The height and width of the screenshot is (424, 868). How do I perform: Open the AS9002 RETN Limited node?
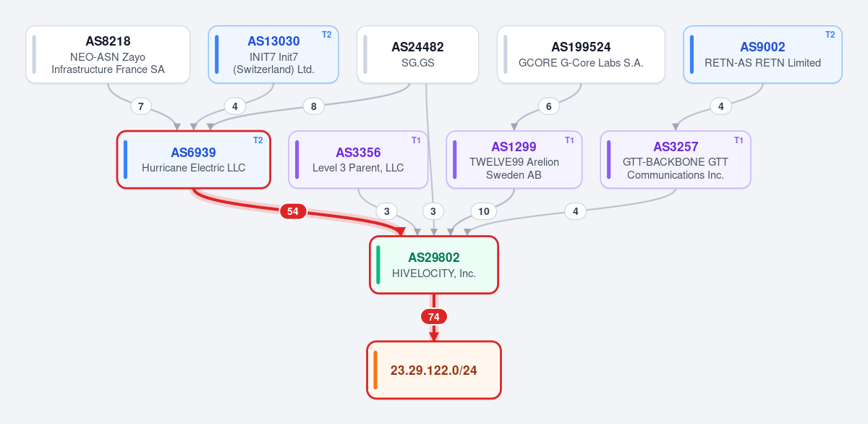click(762, 55)
